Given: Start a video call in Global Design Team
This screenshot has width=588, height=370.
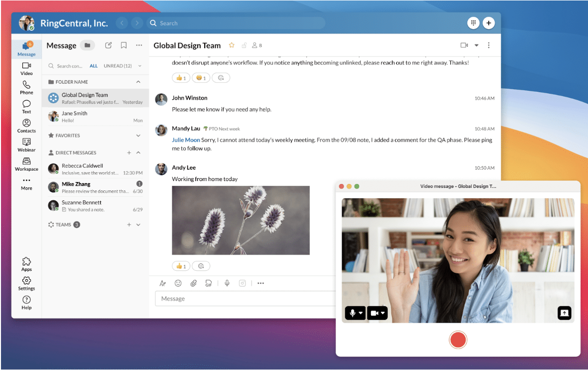Looking at the screenshot, I should pos(464,45).
